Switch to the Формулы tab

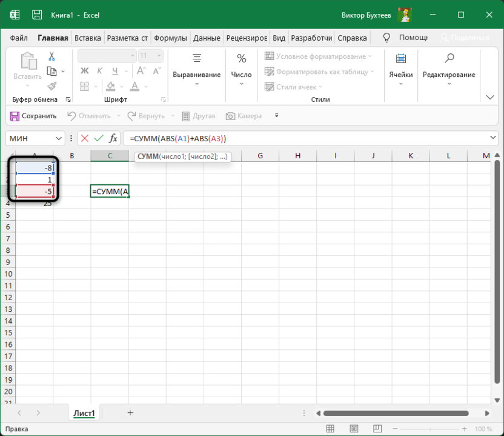point(170,38)
